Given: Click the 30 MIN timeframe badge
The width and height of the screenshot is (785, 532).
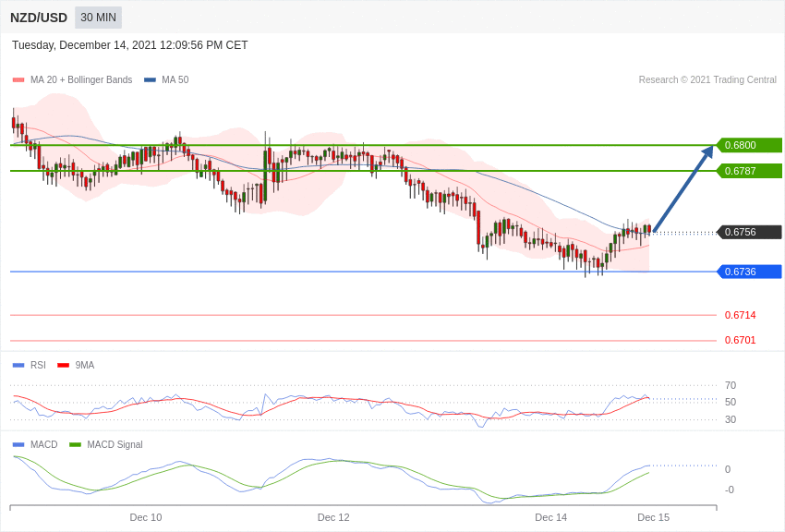Looking at the screenshot, I should click(x=98, y=18).
